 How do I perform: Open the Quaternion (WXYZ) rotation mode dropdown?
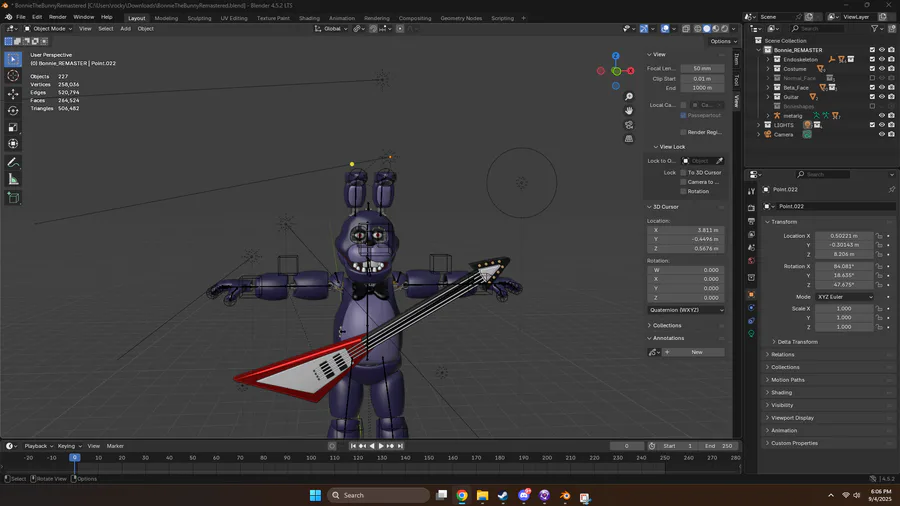point(686,310)
